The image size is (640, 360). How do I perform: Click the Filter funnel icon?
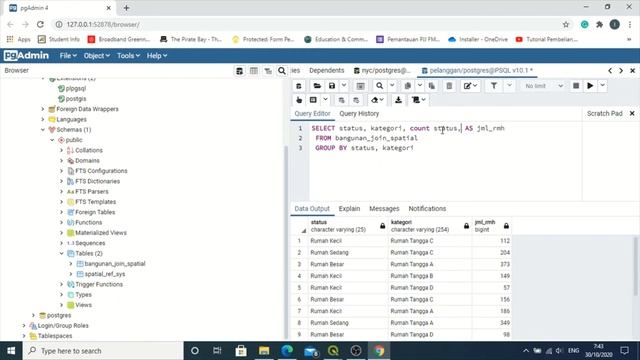pos(494,86)
